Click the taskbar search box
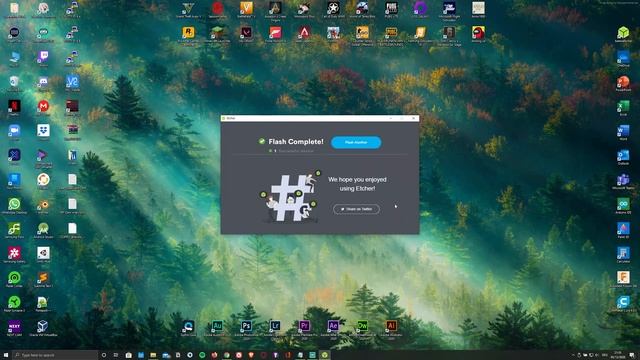 (56, 355)
